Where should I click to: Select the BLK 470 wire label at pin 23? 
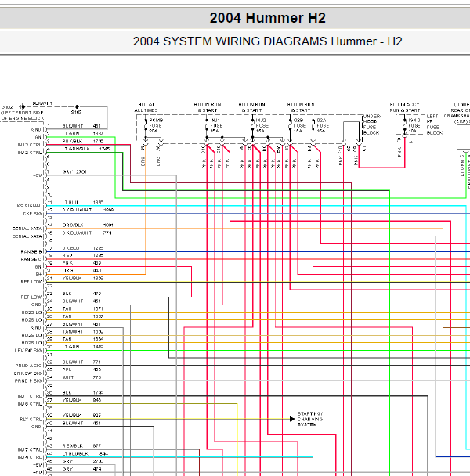(x=81, y=294)
